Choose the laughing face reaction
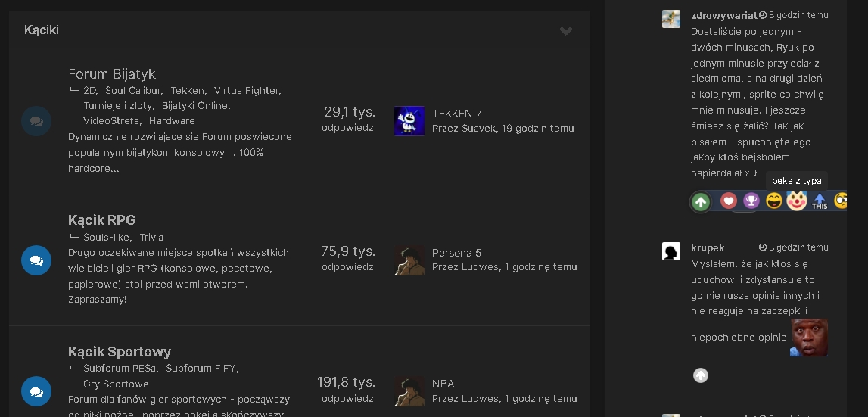Screen dimensions: 868x417 point(774,201)
